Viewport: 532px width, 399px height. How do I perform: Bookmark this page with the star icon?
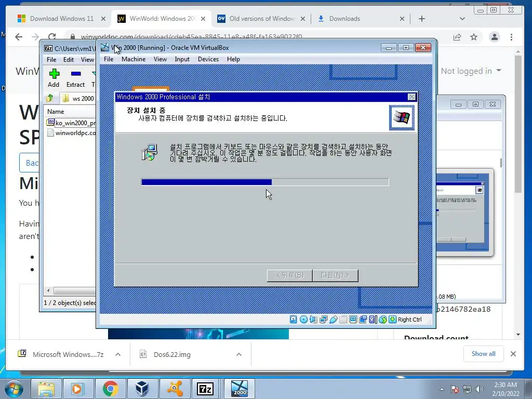pos(474,37)
